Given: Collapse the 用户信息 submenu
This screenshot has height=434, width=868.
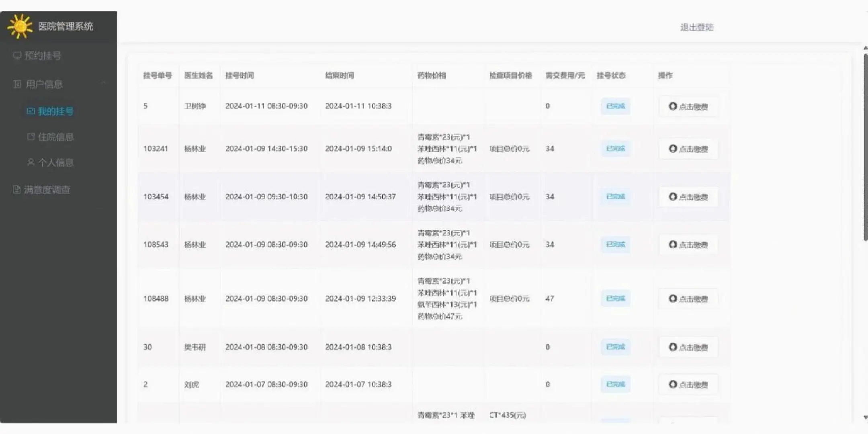Looking at the screenshot, I should (x=104, y=84).
